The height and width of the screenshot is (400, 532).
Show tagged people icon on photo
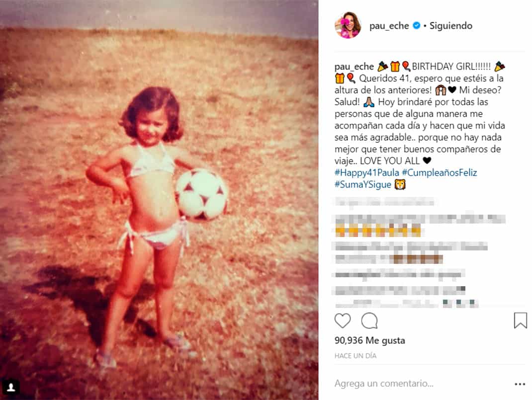tap(11, 387)
